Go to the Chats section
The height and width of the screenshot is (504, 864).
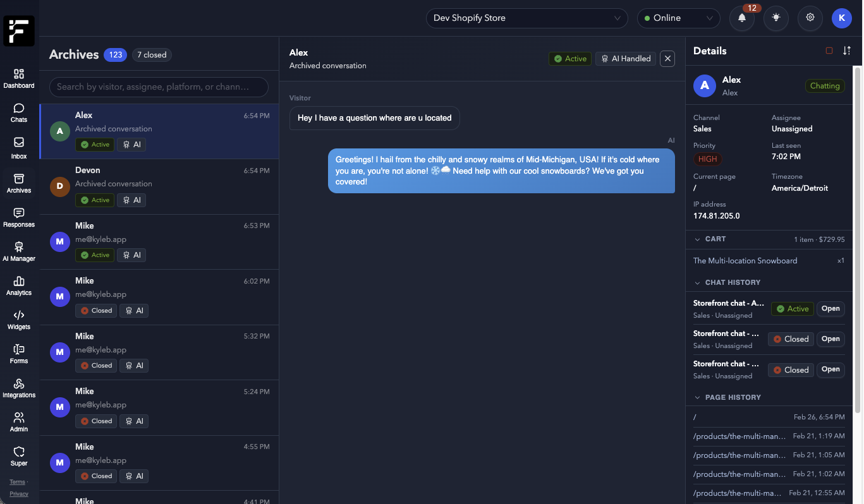[x=19, y=113]
